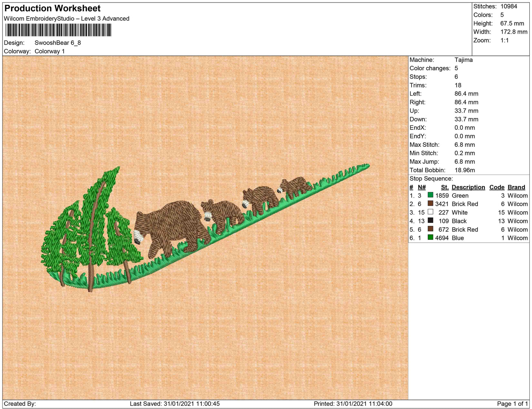This screenshot has width=532, height=409.
Task: Click the Green color swatch in row 1
Action: [430, 195]
